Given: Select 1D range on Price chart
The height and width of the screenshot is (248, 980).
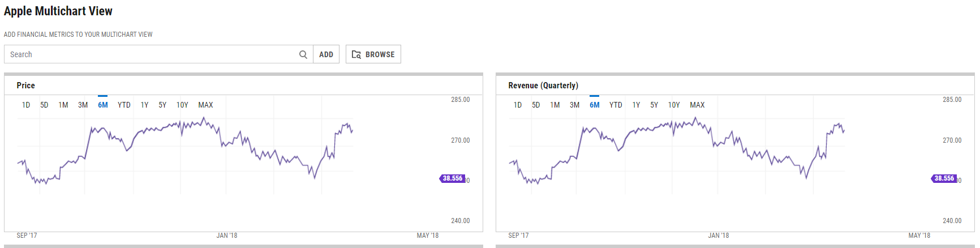Looking at the screenshot, I should click(26, 105).
